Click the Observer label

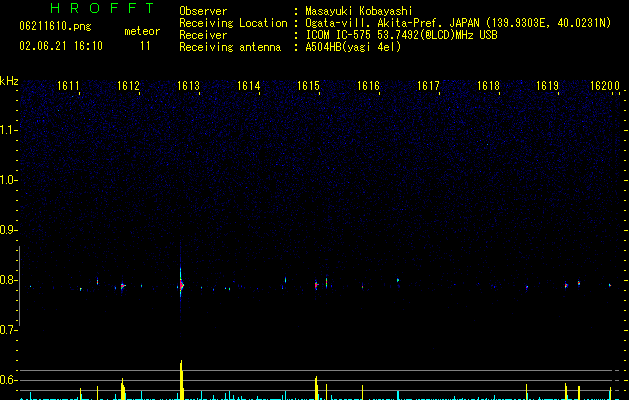point(203,11)
